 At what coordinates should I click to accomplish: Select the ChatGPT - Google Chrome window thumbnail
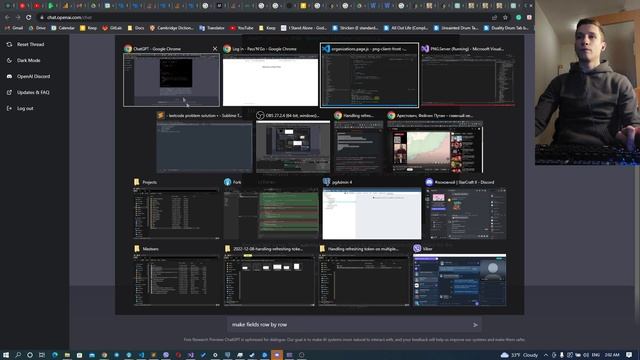171,80
